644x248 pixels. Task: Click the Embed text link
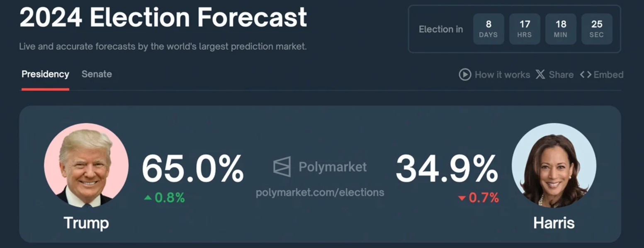tap(608, 75)
